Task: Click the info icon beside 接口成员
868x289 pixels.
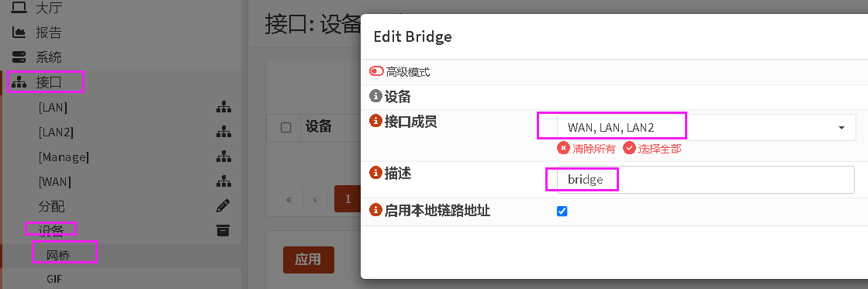Action: (376, 121)
